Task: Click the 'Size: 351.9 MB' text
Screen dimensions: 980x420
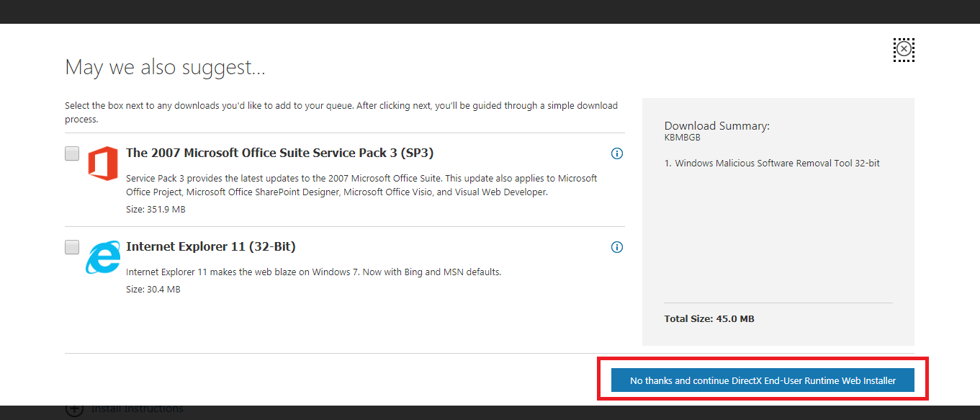Action: (x=156, y=210)
